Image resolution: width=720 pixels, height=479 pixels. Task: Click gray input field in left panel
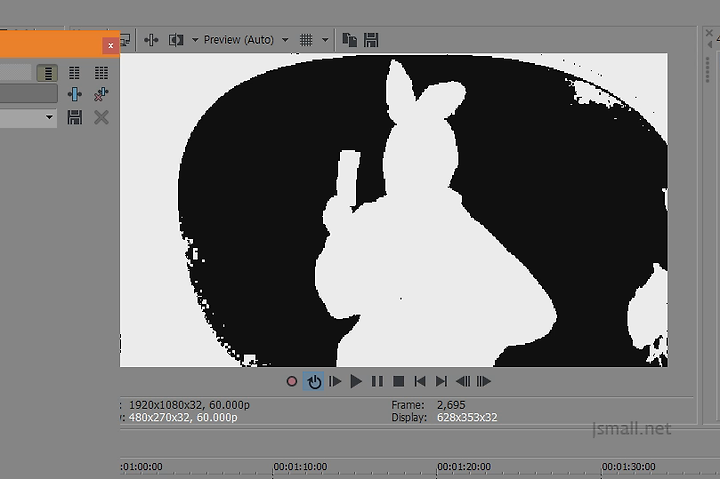28,95
